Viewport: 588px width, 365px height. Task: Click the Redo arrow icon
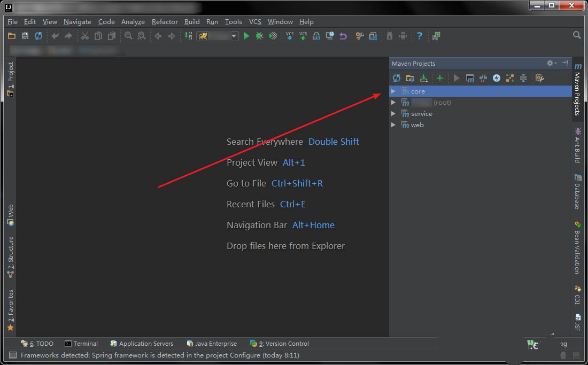coord(68,36)
